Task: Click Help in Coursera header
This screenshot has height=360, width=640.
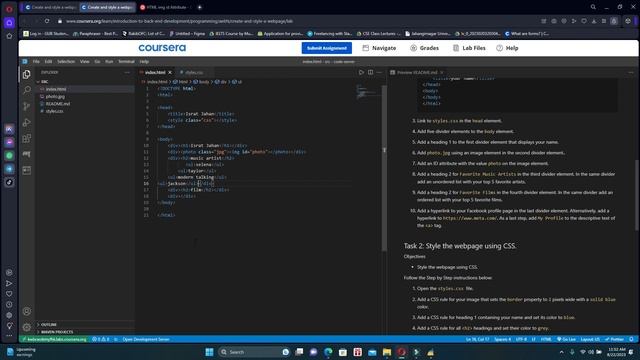Action: point(507,48)
